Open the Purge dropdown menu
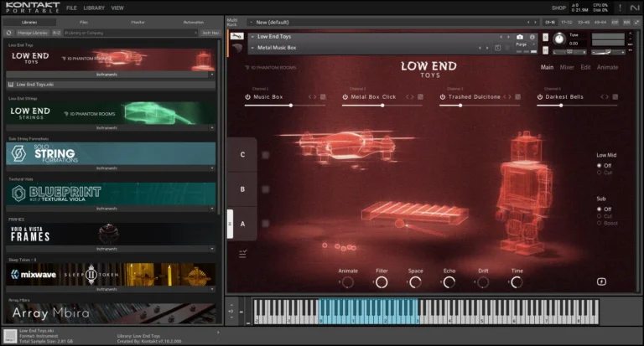The width and height of the screenshot is (644, 346). pyautogui.click(x=526, y=44)
